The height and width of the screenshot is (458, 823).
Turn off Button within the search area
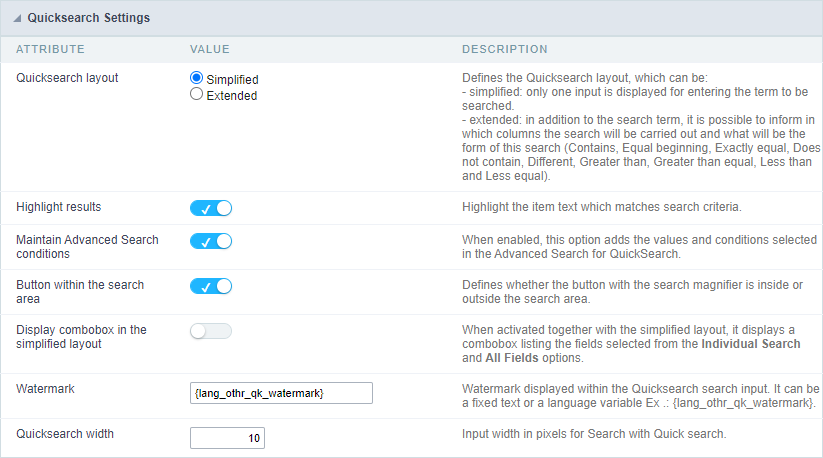pos(211,286)
